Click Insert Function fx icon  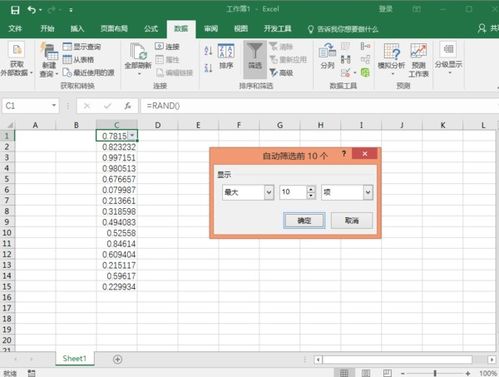tap(127, 106)
